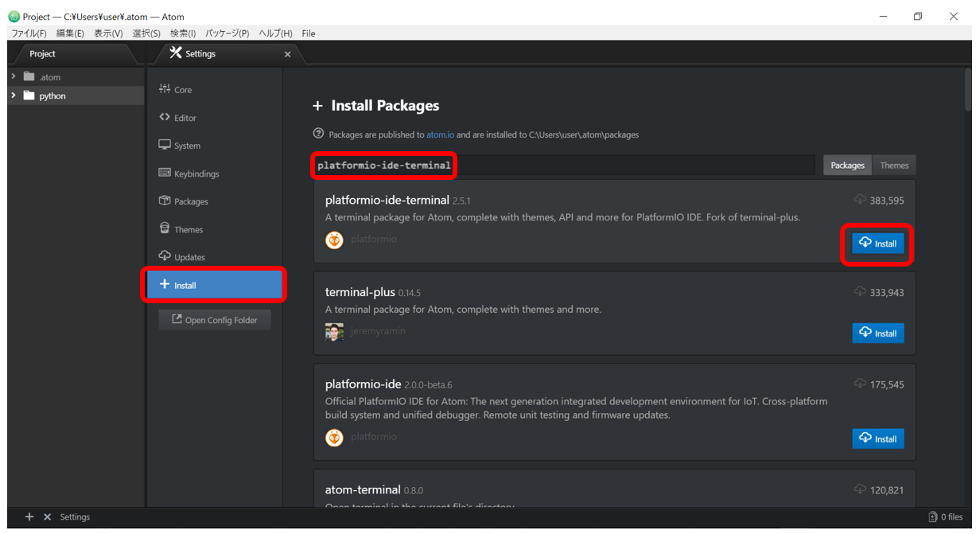Click the platformio avatar under platformio-ide

point(334,437)
